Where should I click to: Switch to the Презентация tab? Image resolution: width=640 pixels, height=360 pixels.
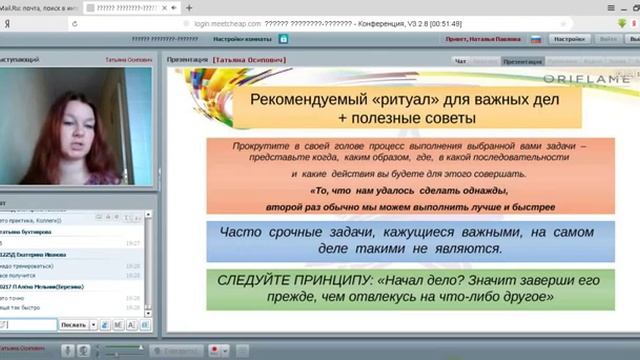point(522,61)
